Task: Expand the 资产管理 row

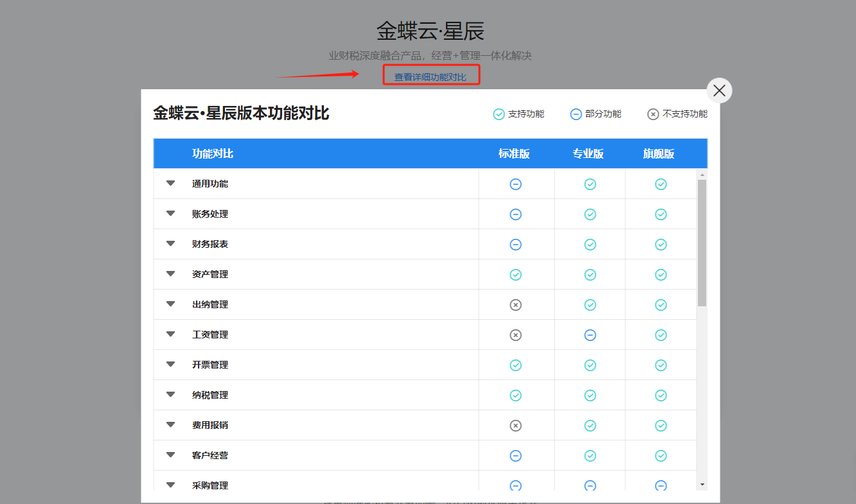Action: (x=170, y=274)
